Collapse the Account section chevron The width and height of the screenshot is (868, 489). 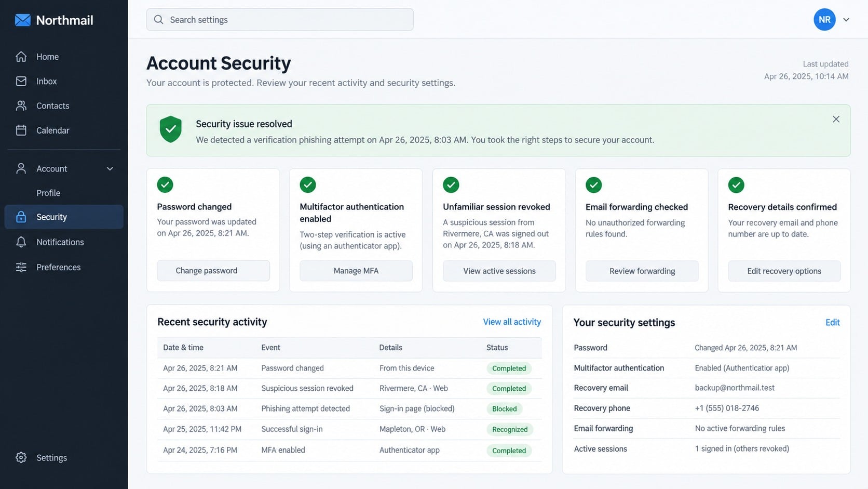pyautogui.click(x=110, y=168)
